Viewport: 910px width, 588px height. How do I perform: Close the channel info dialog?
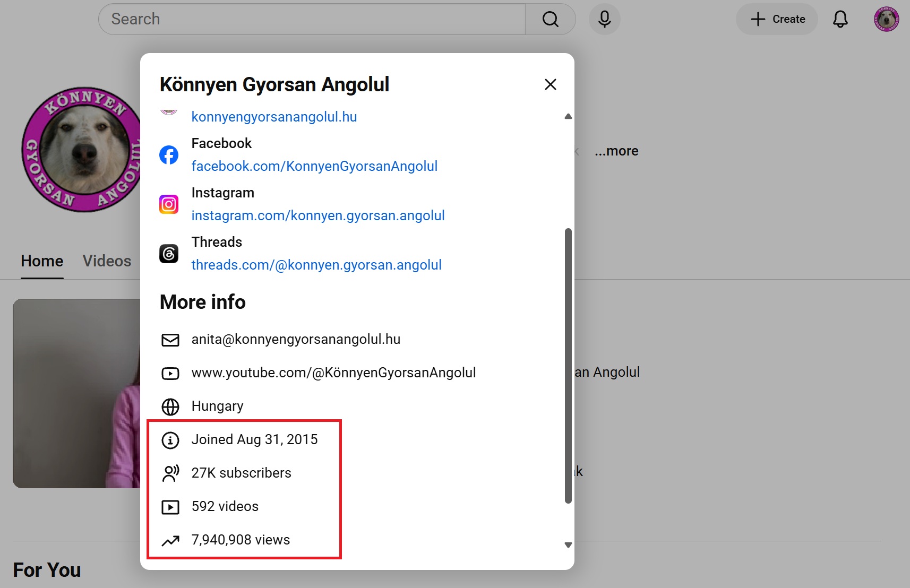[551, 84]
